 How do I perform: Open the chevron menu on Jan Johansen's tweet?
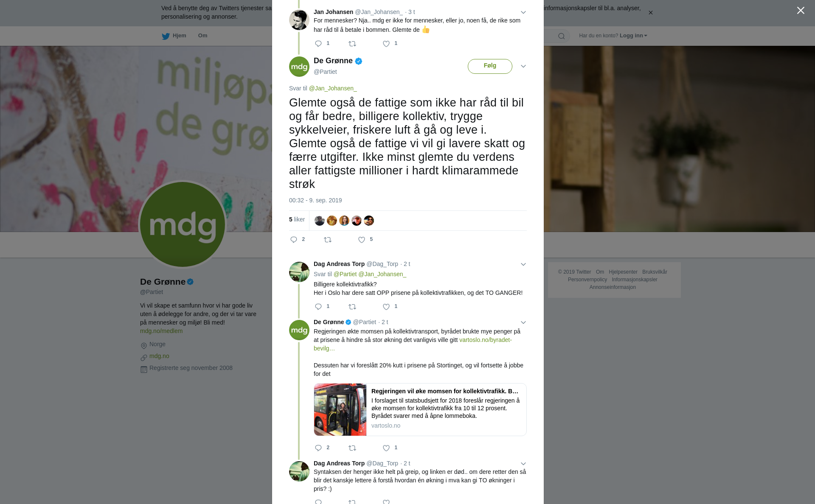(x=523, y=12)
